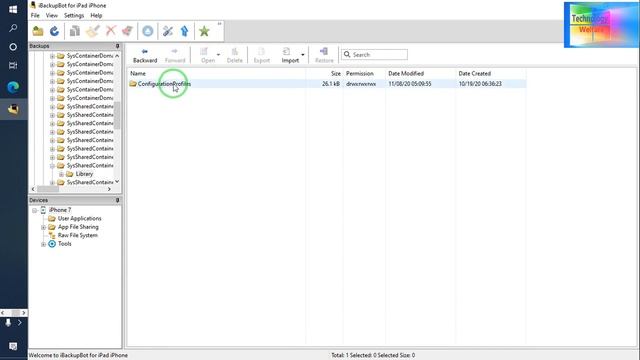Click the Windows search taskbar icon
Image resolution: width=640 pixels, height=360 pixels.
coord(13,28)
